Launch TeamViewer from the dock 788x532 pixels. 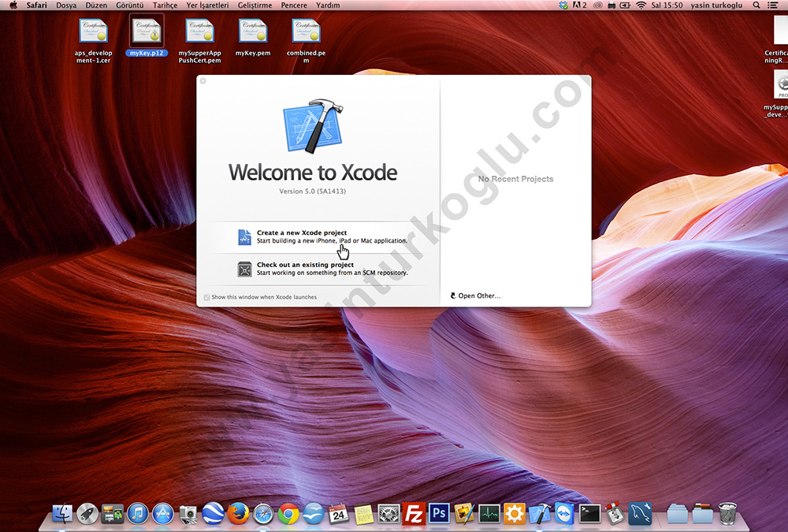pos(565,513)
